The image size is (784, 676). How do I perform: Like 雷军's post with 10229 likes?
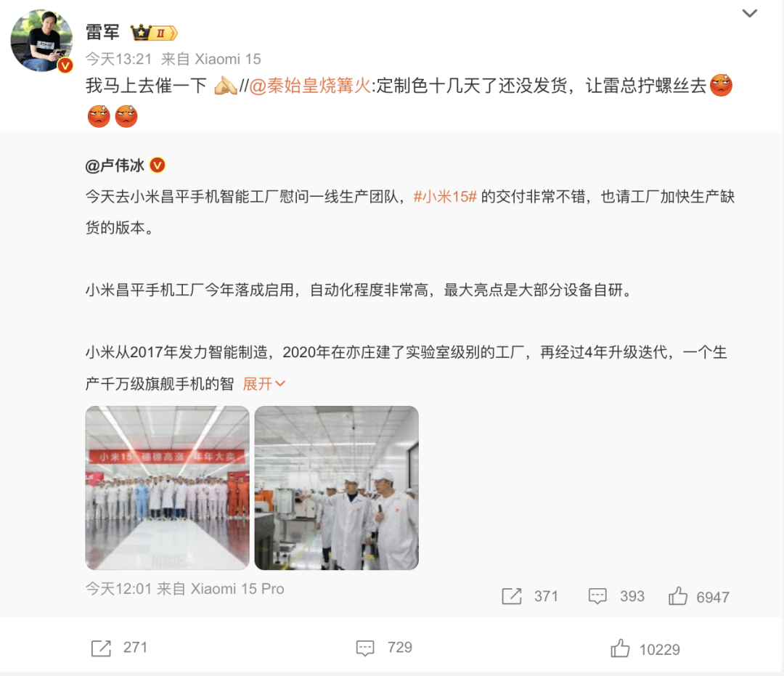(x=645, y=648)
